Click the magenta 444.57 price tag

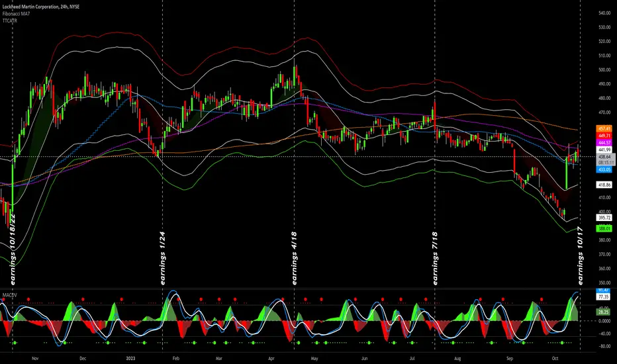[x=604, y=142]
